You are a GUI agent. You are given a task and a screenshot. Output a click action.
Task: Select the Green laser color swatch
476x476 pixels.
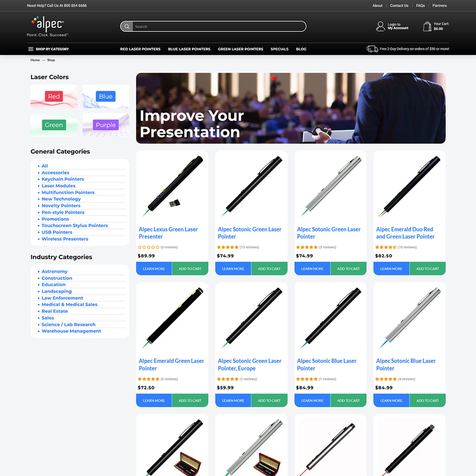(54, 125)
